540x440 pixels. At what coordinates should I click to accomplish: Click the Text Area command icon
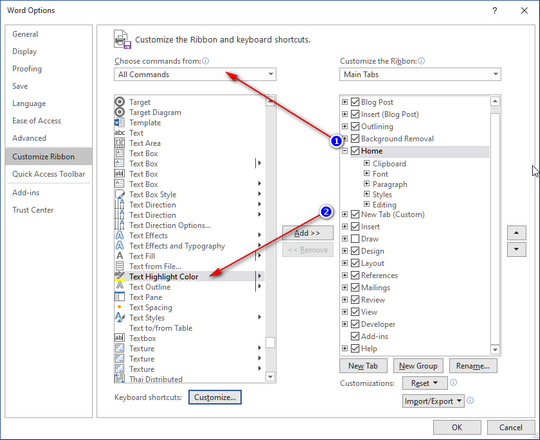pos(120,143)
